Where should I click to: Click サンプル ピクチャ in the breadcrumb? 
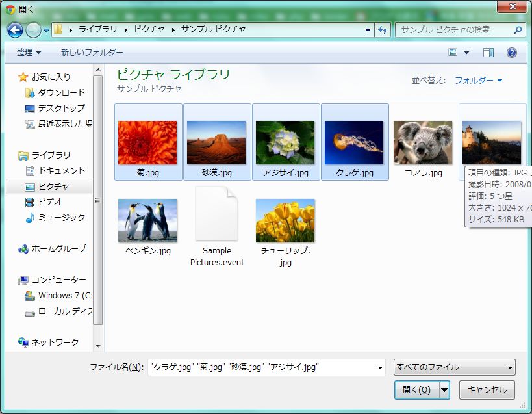[214, 29]
